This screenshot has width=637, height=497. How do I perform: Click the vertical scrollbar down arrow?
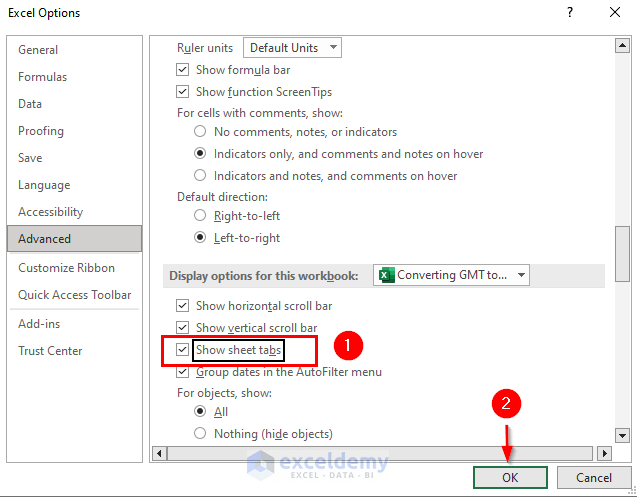point(622,435)
